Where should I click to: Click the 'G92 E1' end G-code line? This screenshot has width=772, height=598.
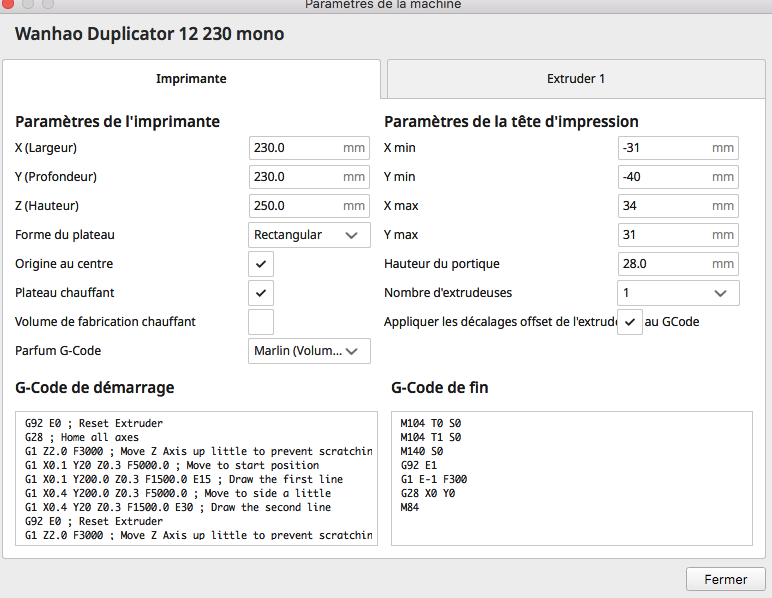pos(418,465)
